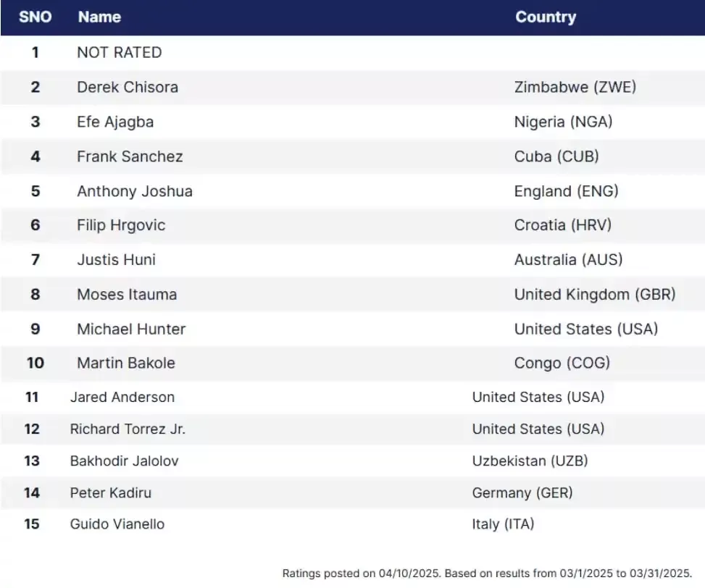Select Michael Hunter's name
The image size is (705, 588).
point(131,329)
